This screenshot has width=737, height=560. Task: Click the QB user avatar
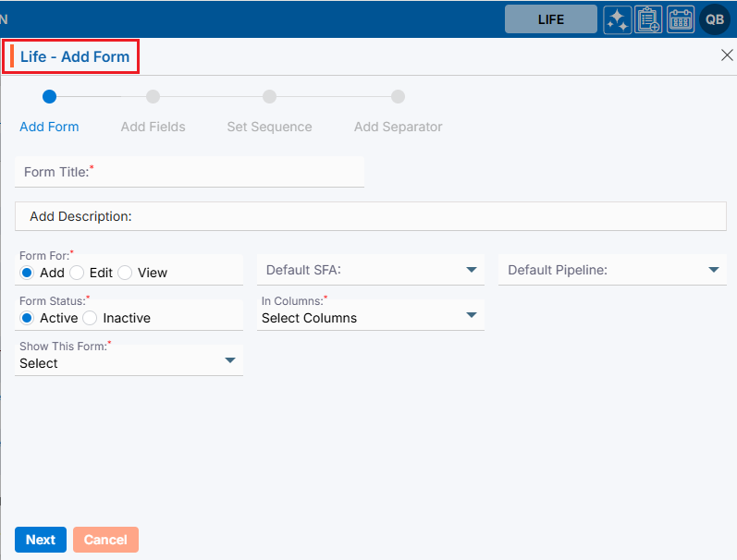click(x=715, y=19)
